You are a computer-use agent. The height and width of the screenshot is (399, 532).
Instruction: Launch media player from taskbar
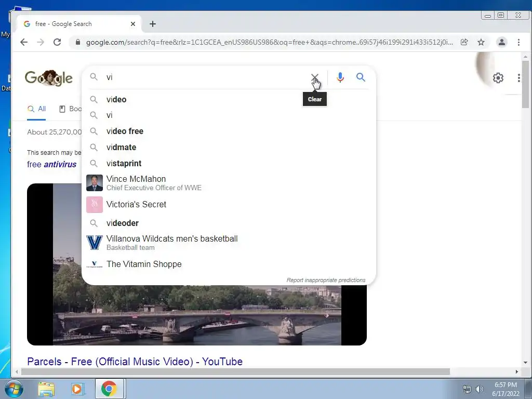point(77,389)
